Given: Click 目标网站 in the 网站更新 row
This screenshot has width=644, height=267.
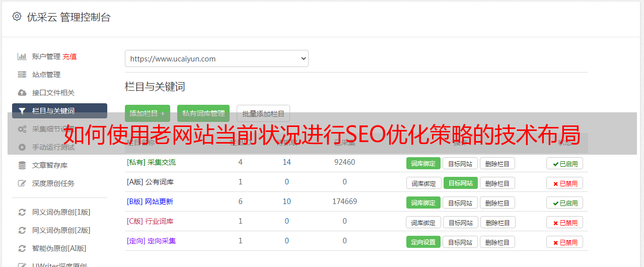Looking at the screenshot, I should click(x=460, y=203).
